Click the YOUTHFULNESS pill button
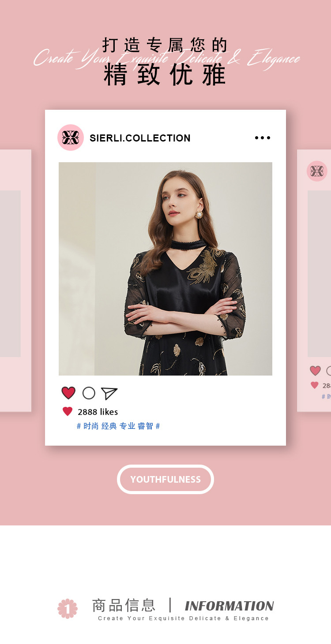331x644 pixels. click(165, 479)
